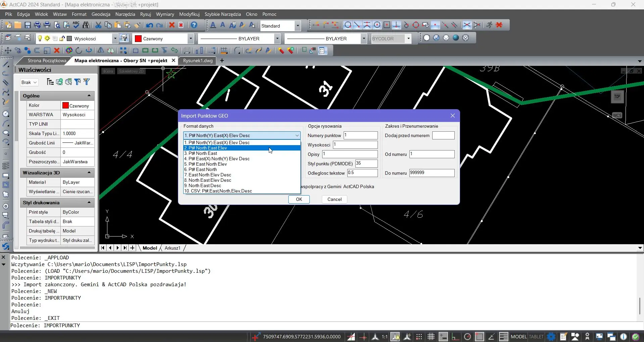Click the Save floppy disk icon
The width and height of the screenshot is (644, 342).
[28, 25]
